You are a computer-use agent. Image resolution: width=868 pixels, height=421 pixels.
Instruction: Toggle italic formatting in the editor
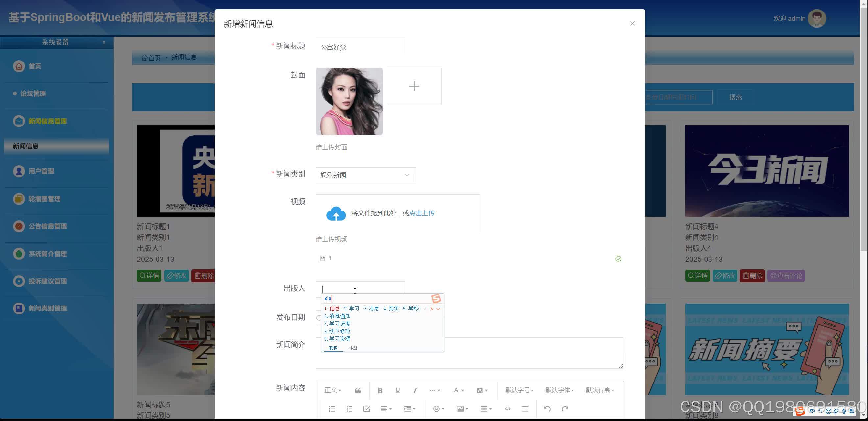tap(415, 390)
